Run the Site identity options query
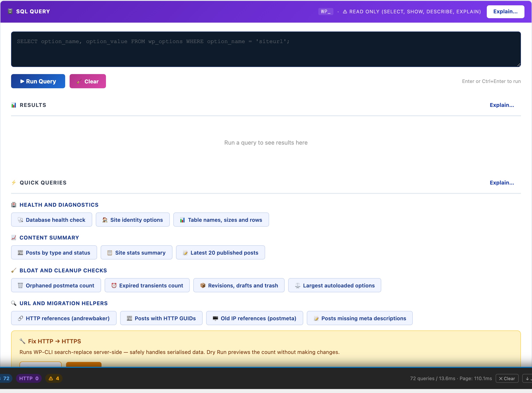The height and width of the screenshot is (393, 532). 133,220
